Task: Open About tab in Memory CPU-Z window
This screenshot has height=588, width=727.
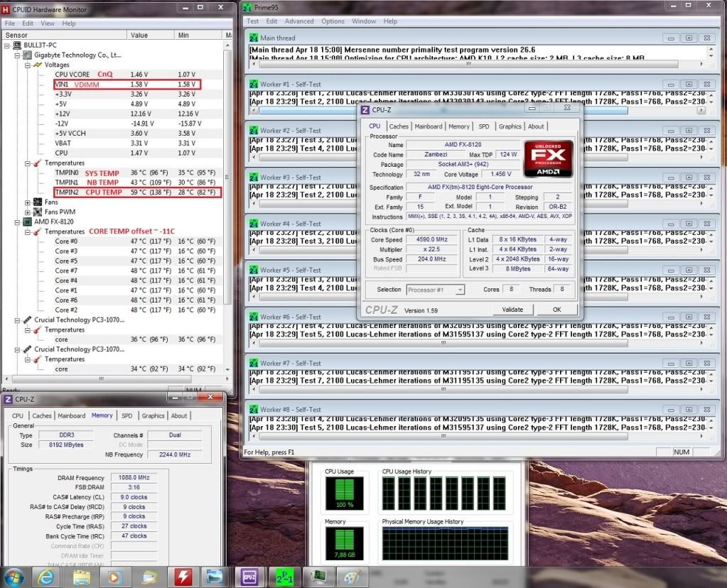Action: [179, 416]
